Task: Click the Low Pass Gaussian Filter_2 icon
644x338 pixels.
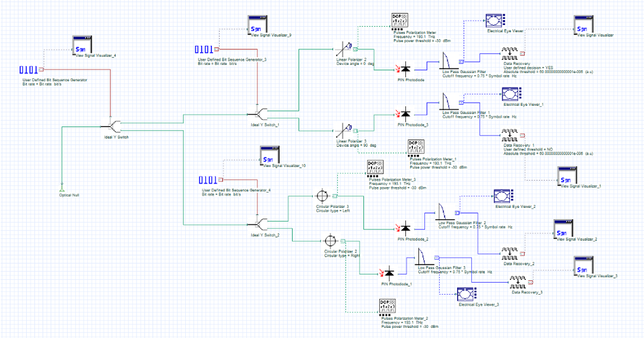Action: tap(445, 212)
